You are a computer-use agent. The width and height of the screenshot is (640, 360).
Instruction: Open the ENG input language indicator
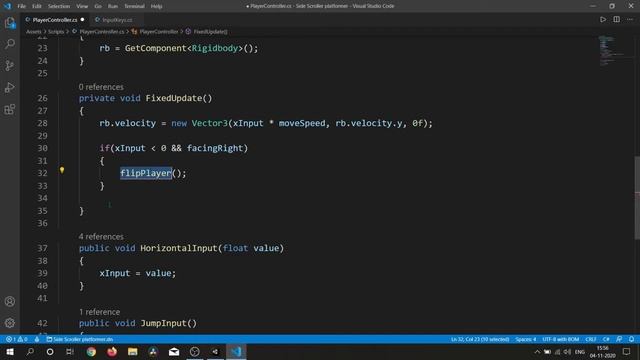click(x=580, y=352)
